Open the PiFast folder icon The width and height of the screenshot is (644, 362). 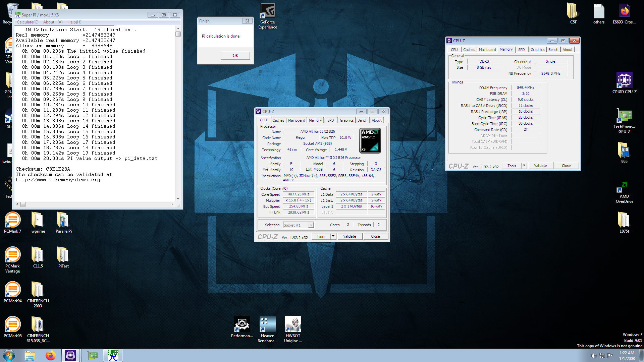click(63, 257)
